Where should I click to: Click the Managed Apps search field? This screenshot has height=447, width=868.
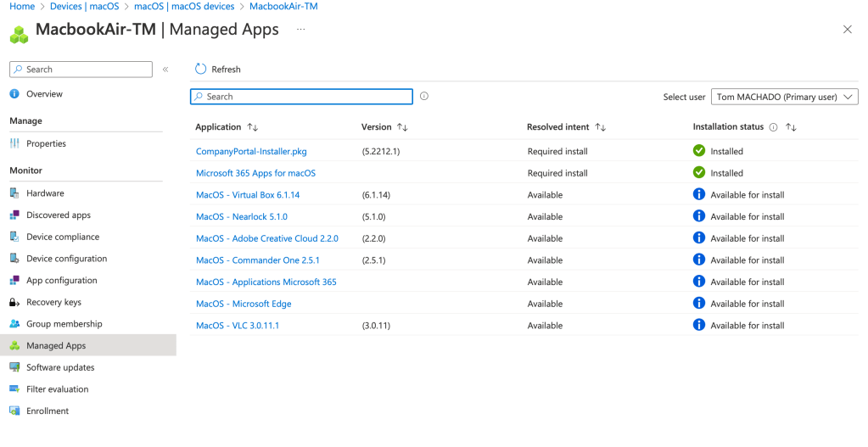(305, 97)
